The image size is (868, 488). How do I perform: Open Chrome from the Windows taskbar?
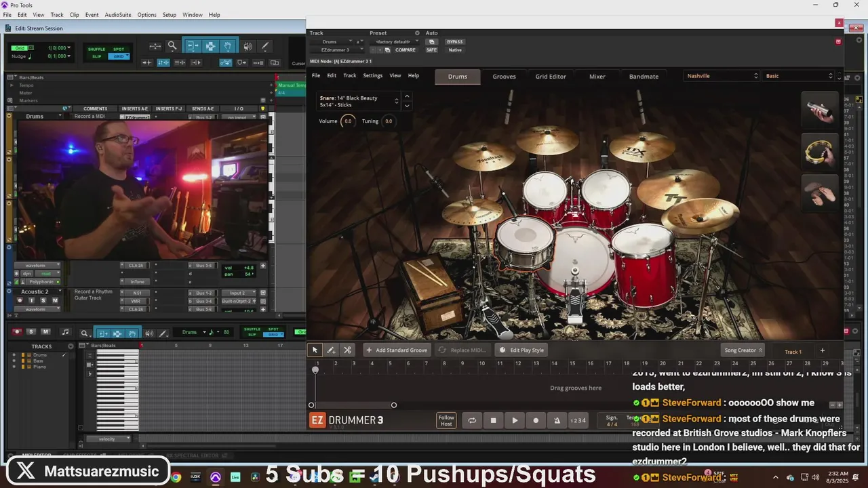pos(176,477)
